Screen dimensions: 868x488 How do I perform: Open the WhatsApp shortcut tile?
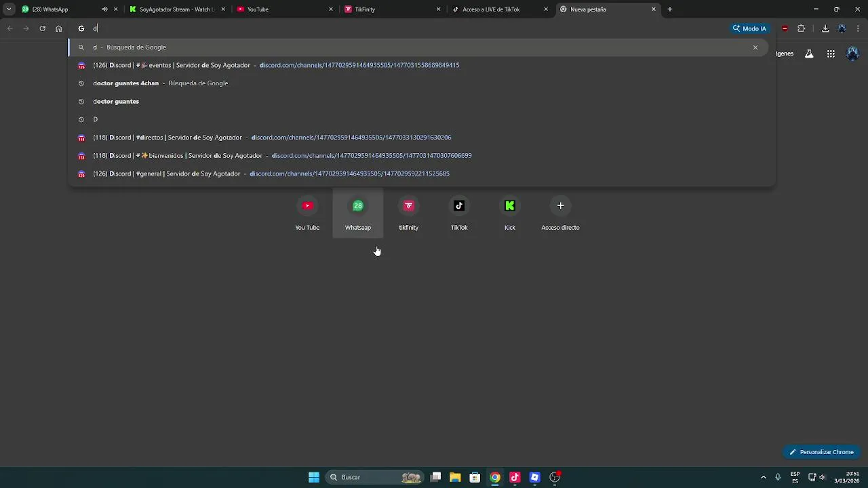point(358,213)
